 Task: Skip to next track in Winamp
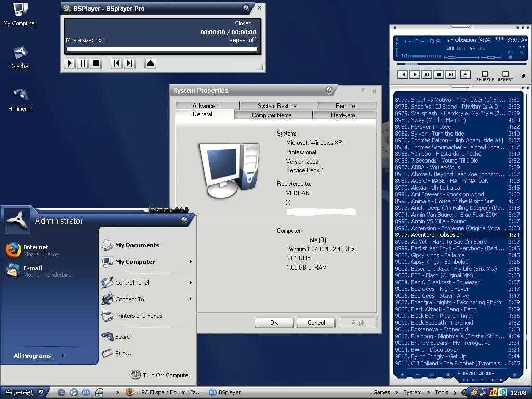(x=451, y=75)
